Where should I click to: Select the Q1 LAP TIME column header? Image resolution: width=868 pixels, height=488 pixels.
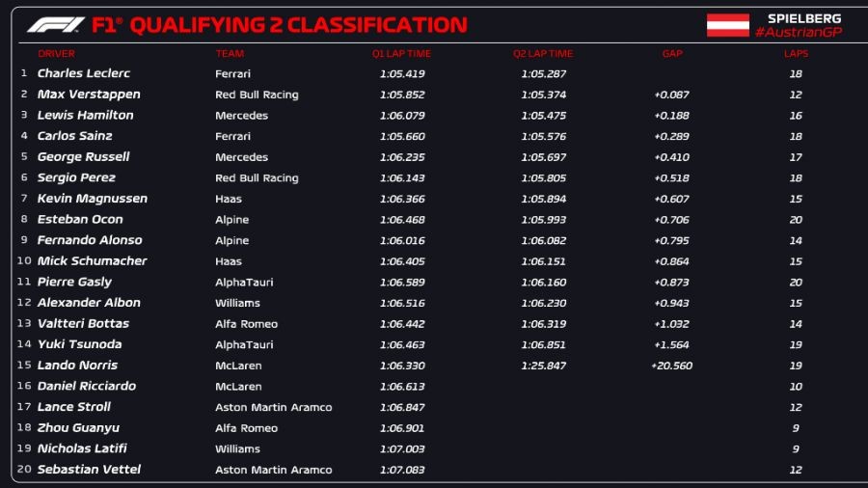(401, 54)
